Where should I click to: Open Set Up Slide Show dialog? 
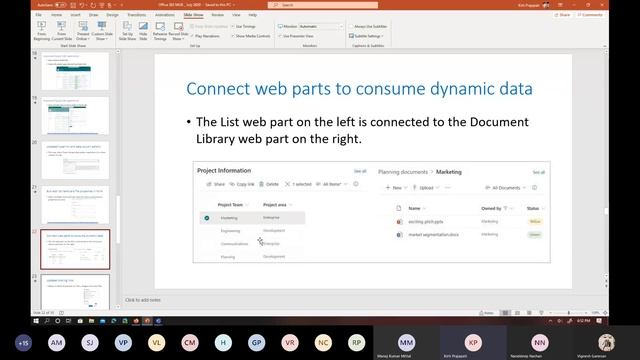(x=127, y=31)
